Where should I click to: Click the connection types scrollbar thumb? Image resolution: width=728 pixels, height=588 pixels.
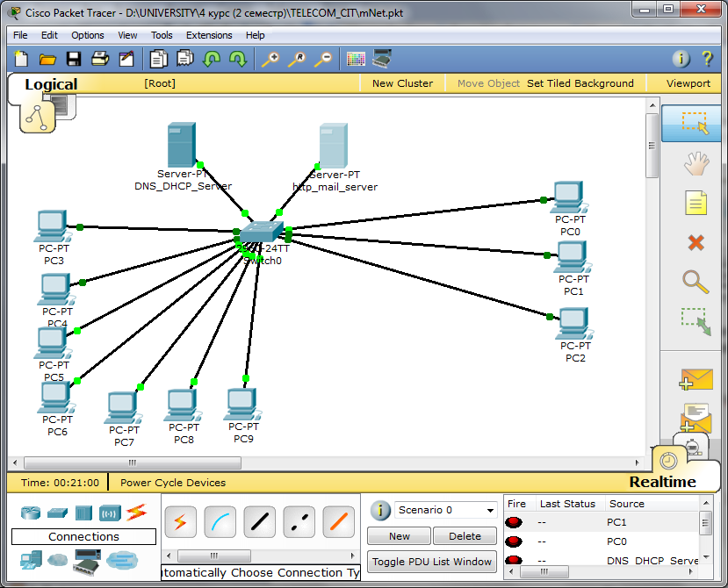[214, 556]
